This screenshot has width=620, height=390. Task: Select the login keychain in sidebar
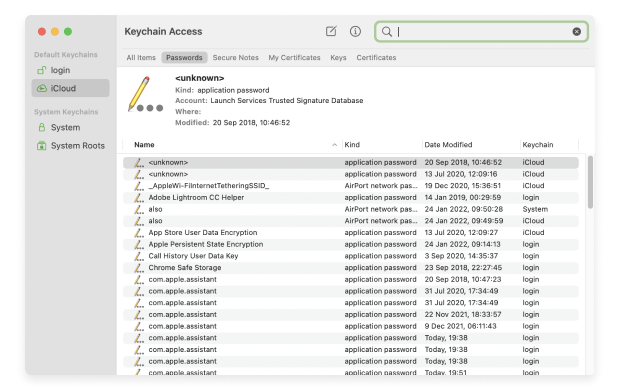70,70
